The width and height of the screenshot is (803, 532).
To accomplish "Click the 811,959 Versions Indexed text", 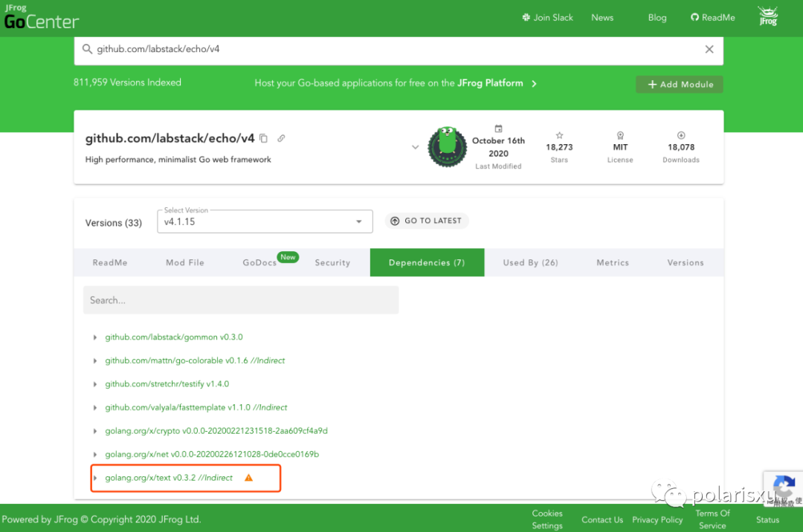I will (x=127, y=82).
